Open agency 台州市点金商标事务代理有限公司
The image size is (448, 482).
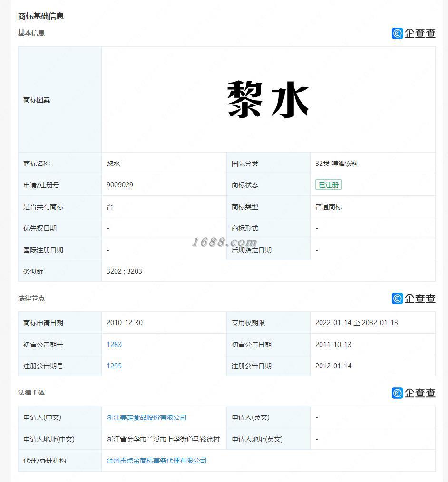tap(156, 461)
